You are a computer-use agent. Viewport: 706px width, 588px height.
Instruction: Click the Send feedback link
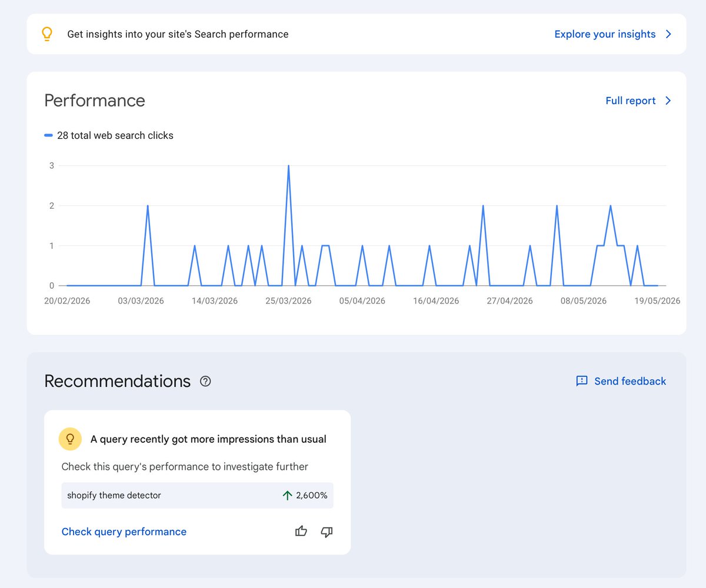point(630,381)
